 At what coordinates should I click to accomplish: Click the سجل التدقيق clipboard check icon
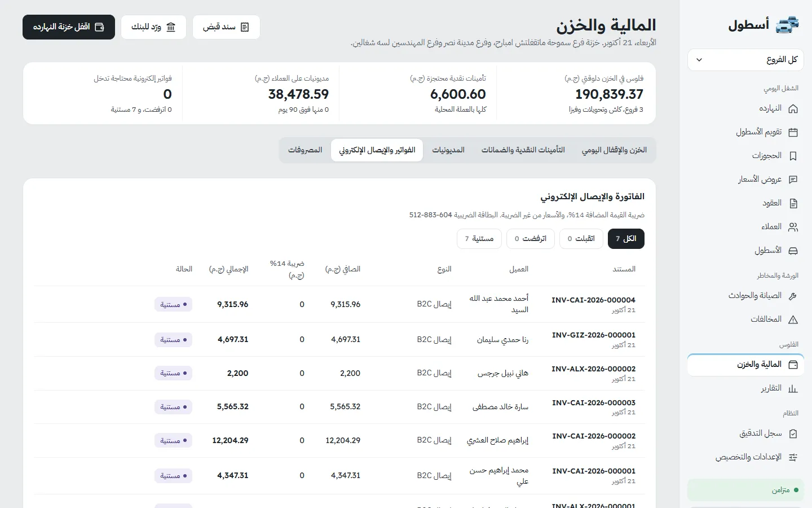coord(793,433)
